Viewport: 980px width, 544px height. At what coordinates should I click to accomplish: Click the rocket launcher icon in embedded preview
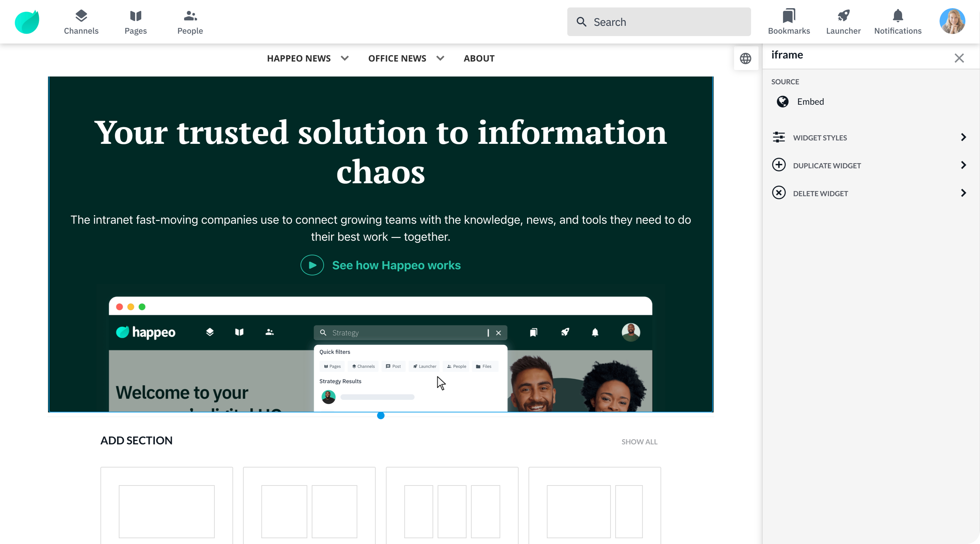565,332
